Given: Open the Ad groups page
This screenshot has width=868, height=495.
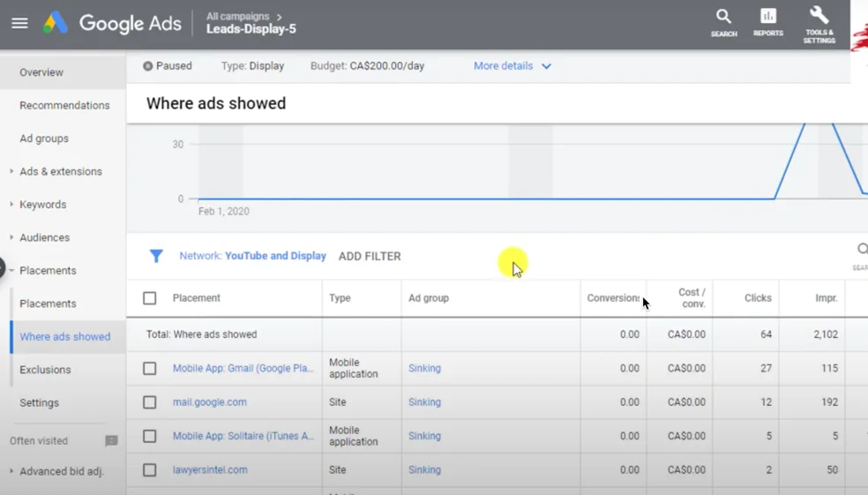Looking at the screenshot, I should (x=44, y=139).
